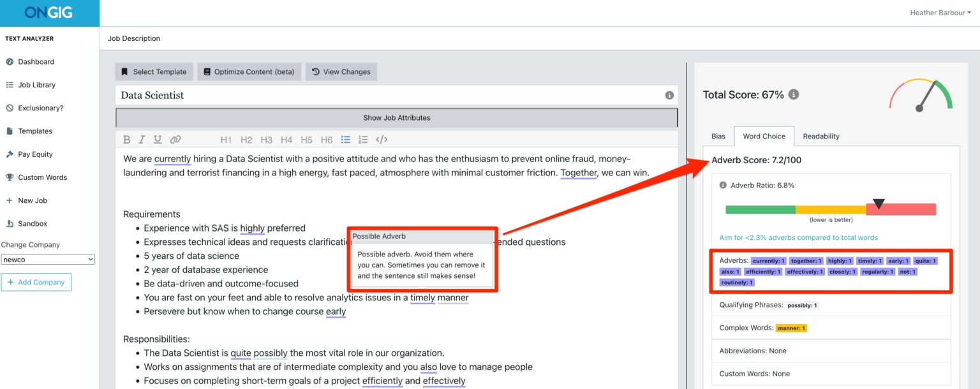Create a numbered list
The image size is (980, 389).
click(x=362, y=139)
